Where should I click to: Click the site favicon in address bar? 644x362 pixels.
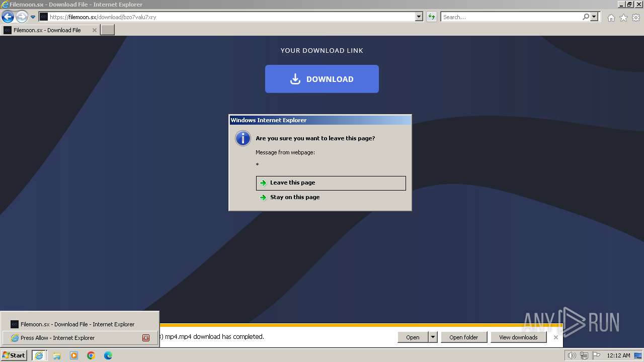click(x=44, y=17)
